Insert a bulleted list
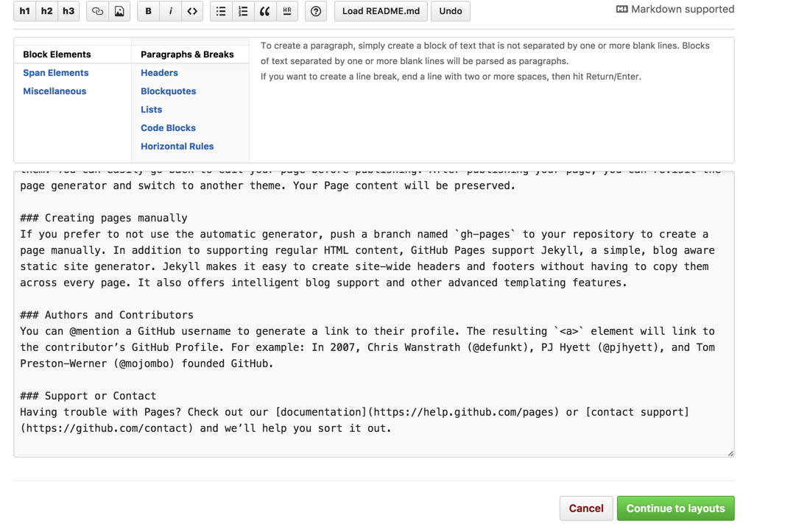The image size is (796, 532). 221,11
